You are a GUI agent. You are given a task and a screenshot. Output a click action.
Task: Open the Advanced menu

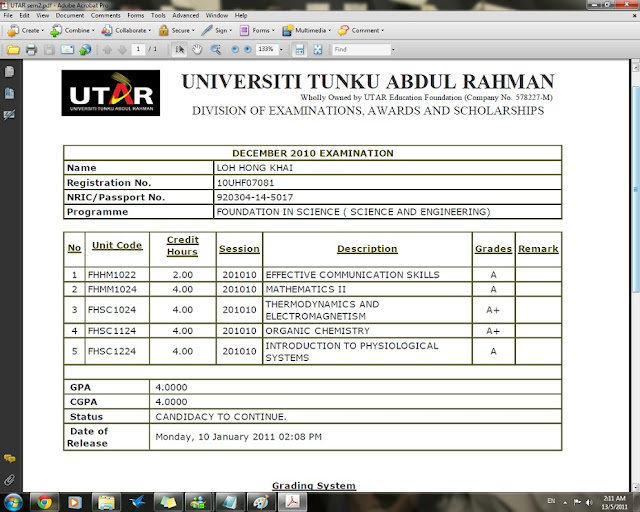pos(185,16)
